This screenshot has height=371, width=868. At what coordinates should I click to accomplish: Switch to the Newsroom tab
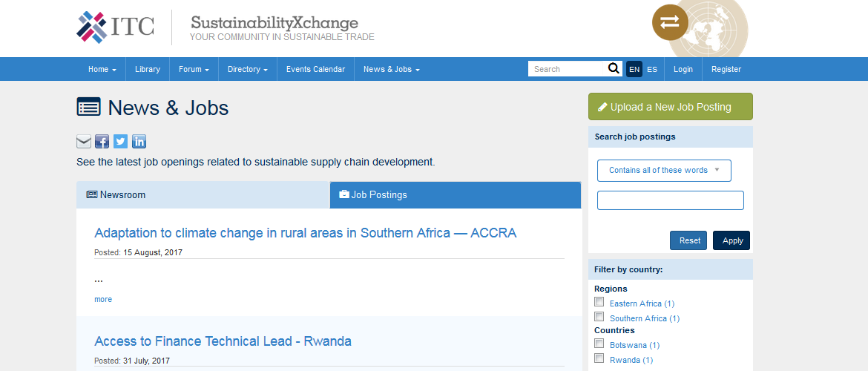click(x=203, y=195)
